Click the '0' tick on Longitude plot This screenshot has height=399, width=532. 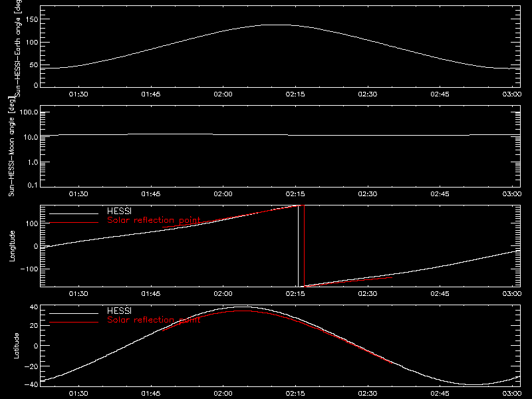pos(36,246)
